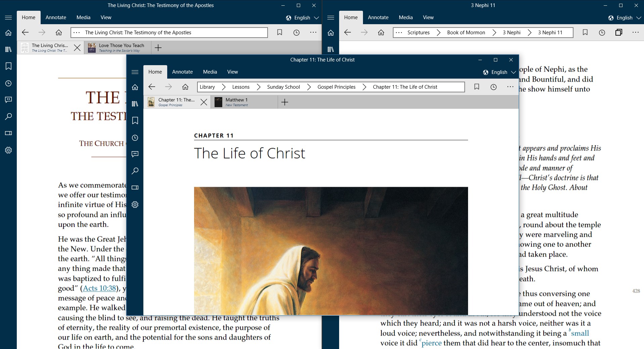
Task: Click sidebar home icon in 3 Nephi 11 window
Action: click(x=331, y=33)
